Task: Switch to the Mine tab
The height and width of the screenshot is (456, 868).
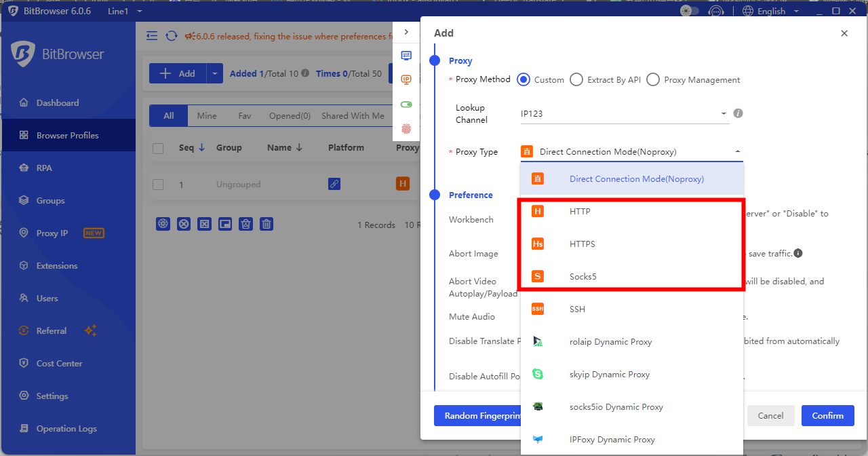Action: click(207, 115)
